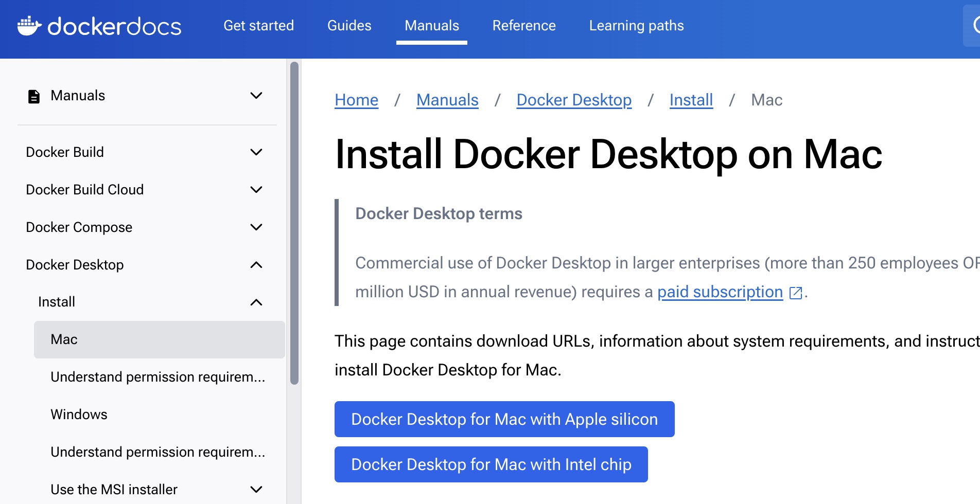Viewport: 980px width, 504px height.
Task: Click the Manuals document icon in sidebar
Action: click(x=34, y=96)
